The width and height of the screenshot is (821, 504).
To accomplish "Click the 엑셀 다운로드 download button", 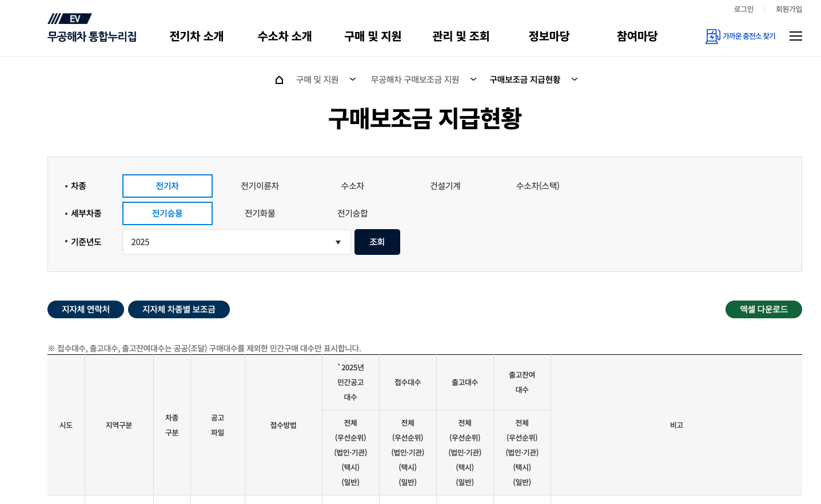I will pos(763,309).
